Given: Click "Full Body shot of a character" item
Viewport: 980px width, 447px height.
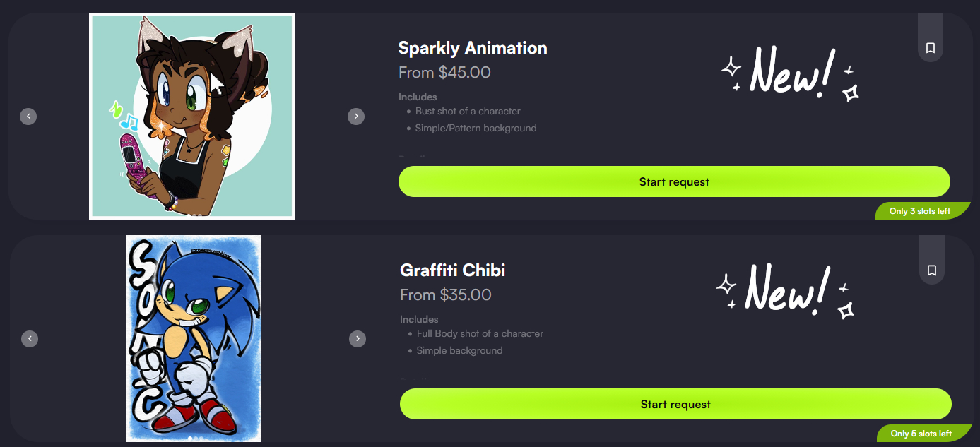Looking at the screenshot, I should (x=480, y=334).
